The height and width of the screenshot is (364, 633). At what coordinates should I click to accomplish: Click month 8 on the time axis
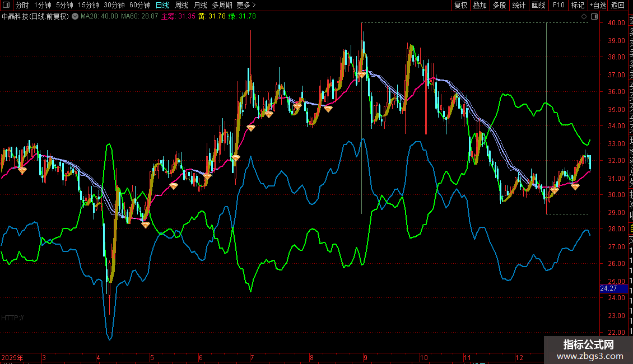pyautogui.click(x=311, y=358)
